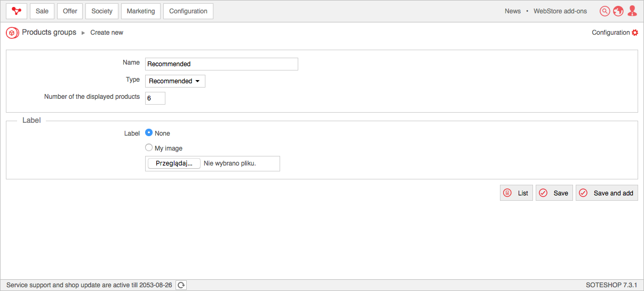Open the search magnifier icon
The width and height of the screenshot is (644, 291).
(605, 11)
